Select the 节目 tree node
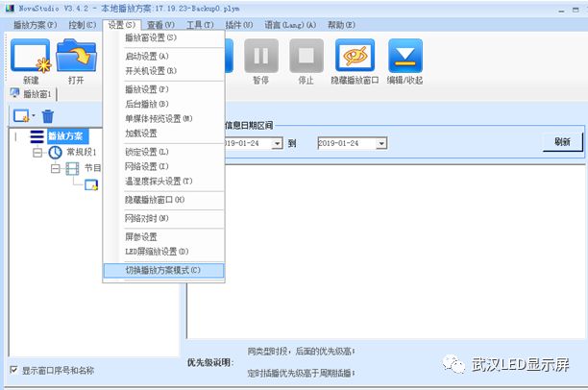Screen dimensions: 588x390 click(x=92, y=168)
